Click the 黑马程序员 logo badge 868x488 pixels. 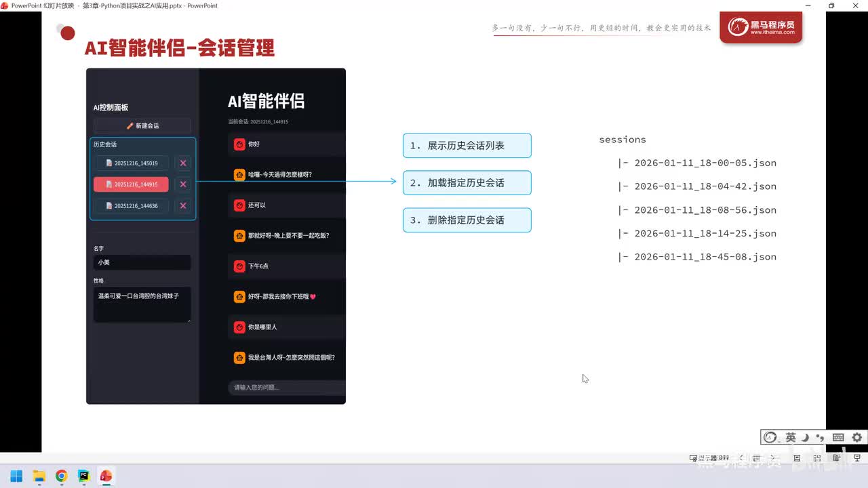pyautogui.click(x=761, y=28)
